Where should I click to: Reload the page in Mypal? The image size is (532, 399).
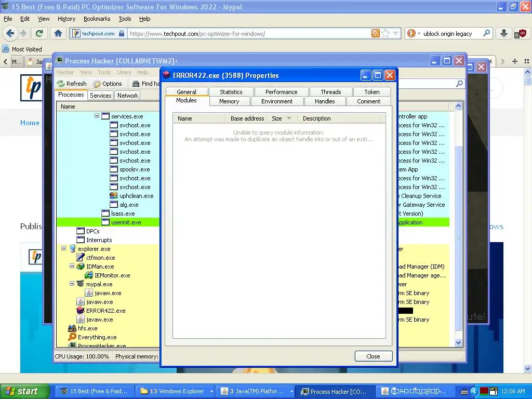pos(39,33)
